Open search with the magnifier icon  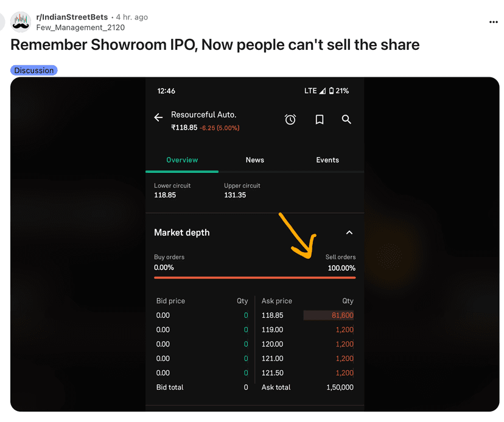346,119
